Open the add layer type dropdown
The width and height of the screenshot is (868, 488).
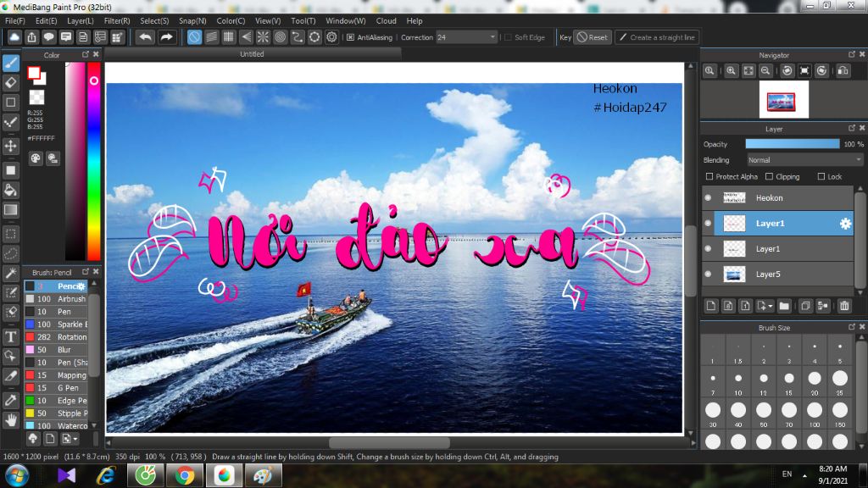pyautogui.click(x=765, y=305)
